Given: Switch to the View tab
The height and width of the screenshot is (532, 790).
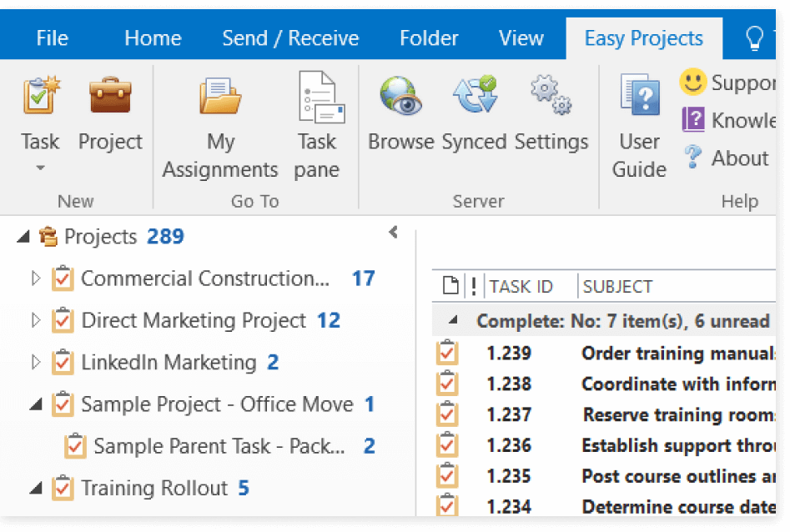Looking at the screenshot, I should (521, 38).
